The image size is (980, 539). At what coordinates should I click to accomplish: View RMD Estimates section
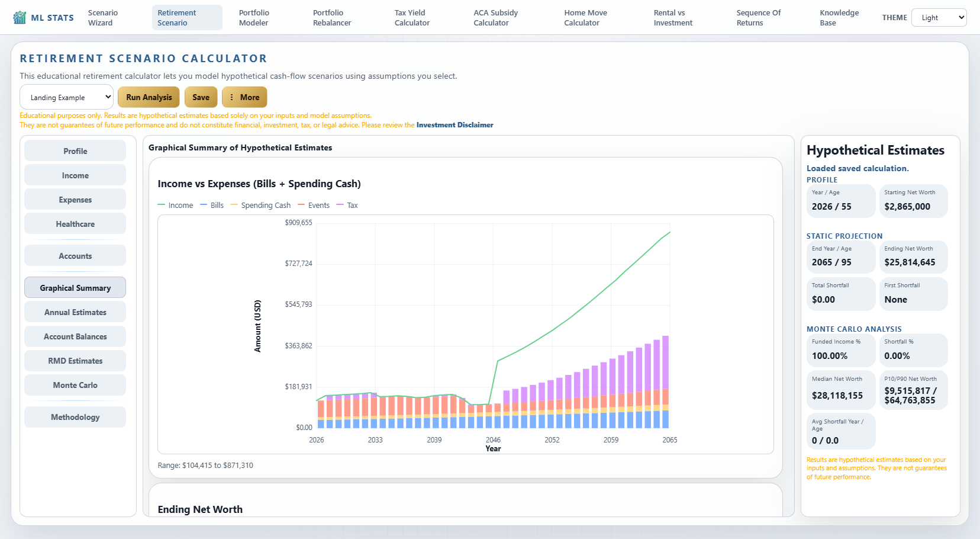[x=75, y=361]
